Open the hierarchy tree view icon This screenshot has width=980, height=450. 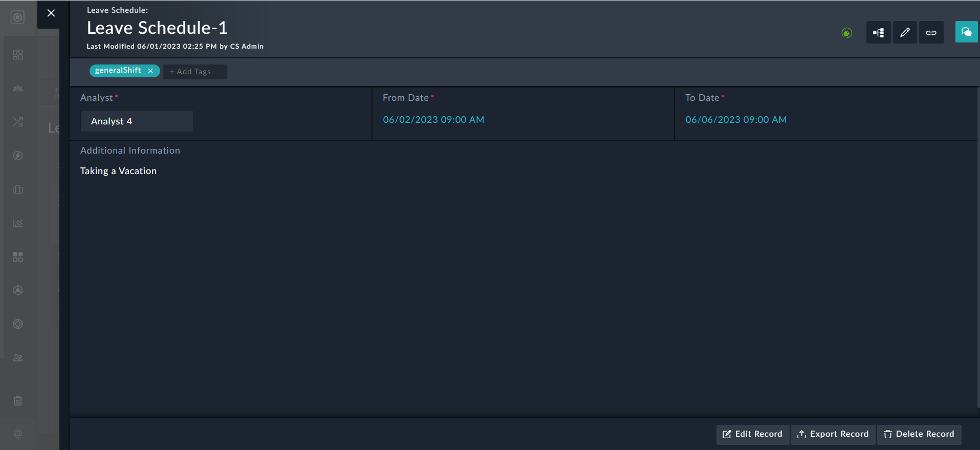click(878, 33)
